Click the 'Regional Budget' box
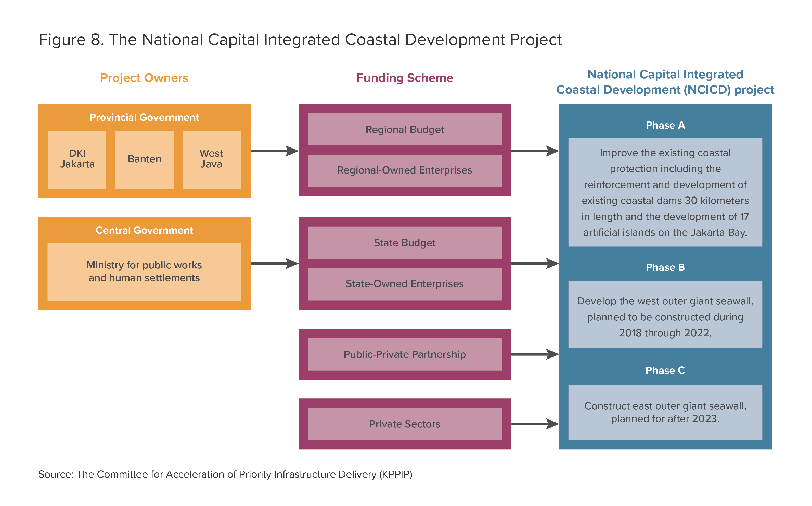 pos(405,130)
